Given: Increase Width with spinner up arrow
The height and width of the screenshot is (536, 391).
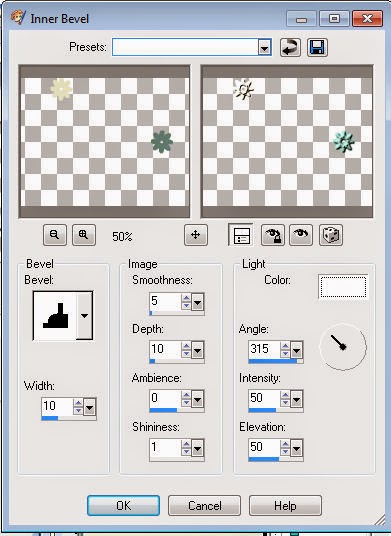Looking at the screenshot, I should 78,403.
